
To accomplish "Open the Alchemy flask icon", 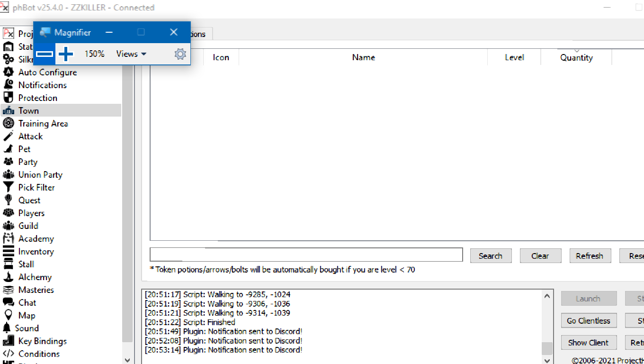I will [9, 277].
